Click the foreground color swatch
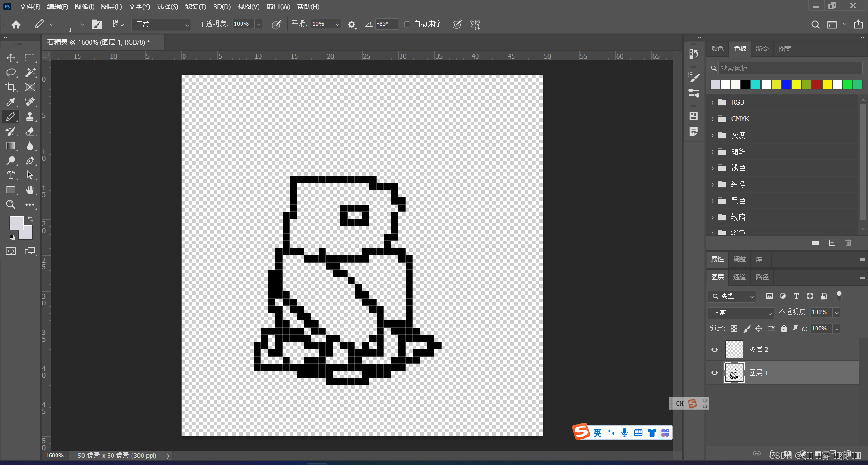 click(16, 223)
